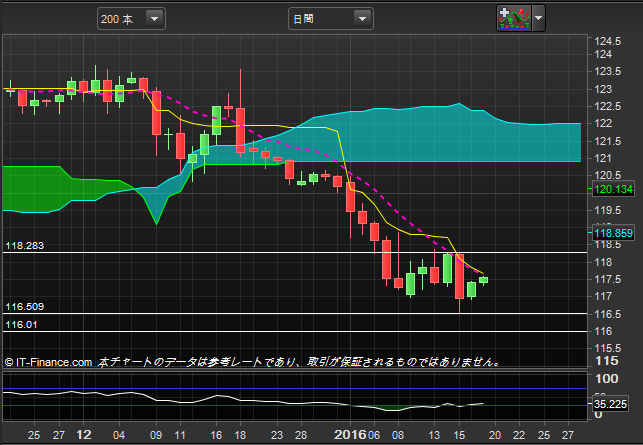
Task: Click the chart indicators icon button
Action: pyautogui.click(x=514, y=18)
